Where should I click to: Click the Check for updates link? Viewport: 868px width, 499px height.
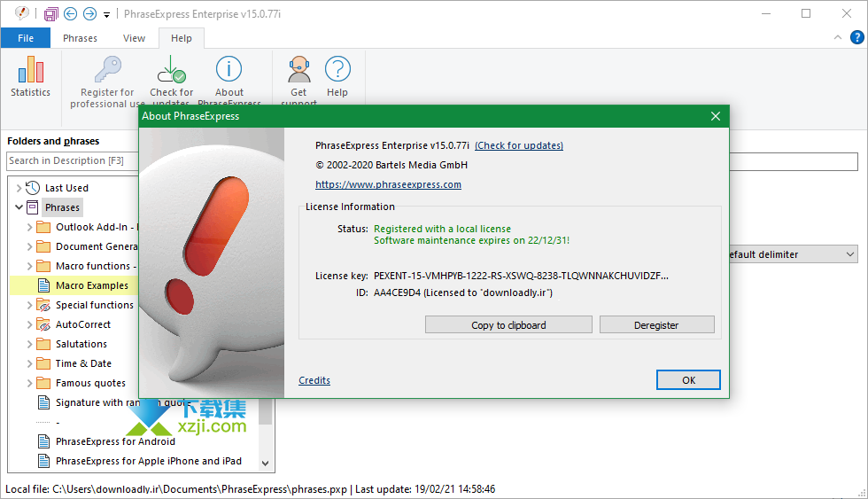click(519, 145)
